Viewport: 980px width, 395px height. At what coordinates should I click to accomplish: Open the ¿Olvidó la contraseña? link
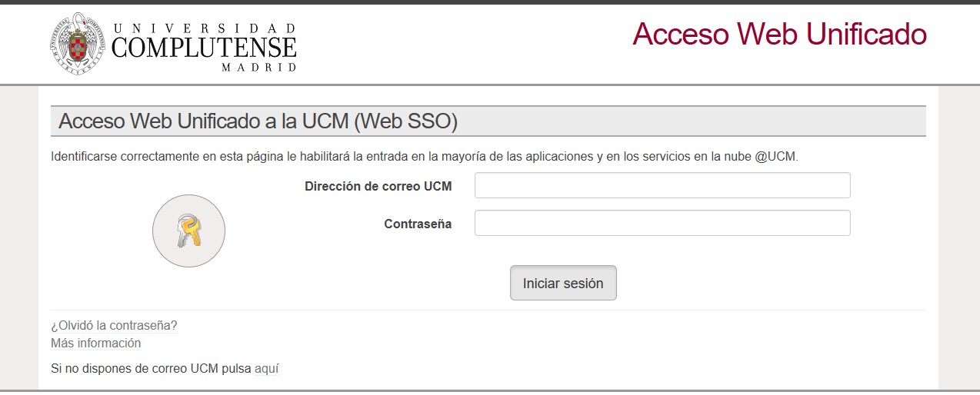coord(114,326)
